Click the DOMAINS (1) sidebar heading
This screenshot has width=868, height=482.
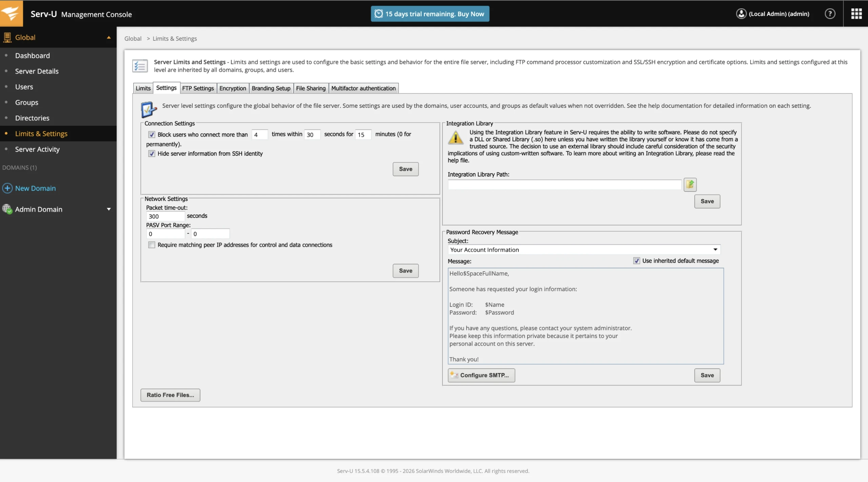[x=20, y=167]
